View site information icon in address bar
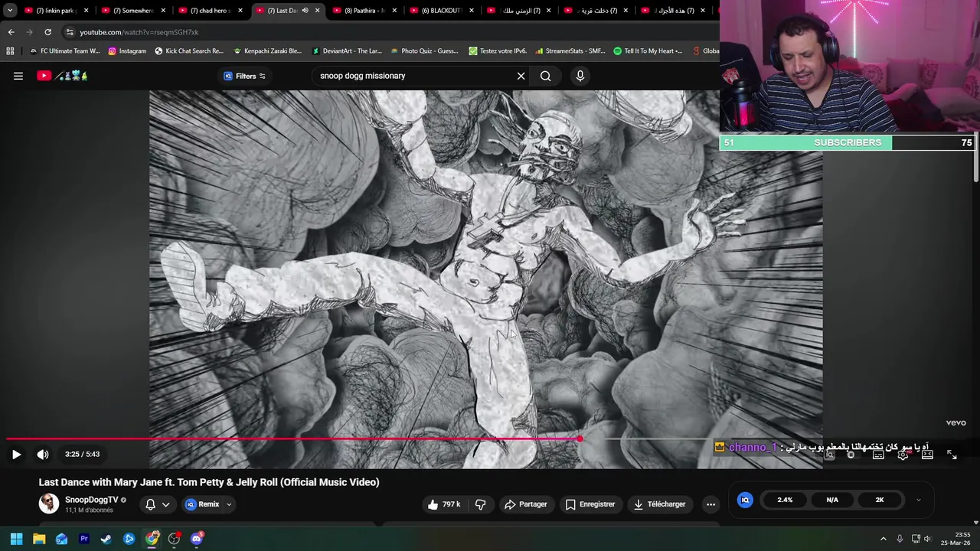The height and width of the screenshot is (551, 980). (70, 32)
